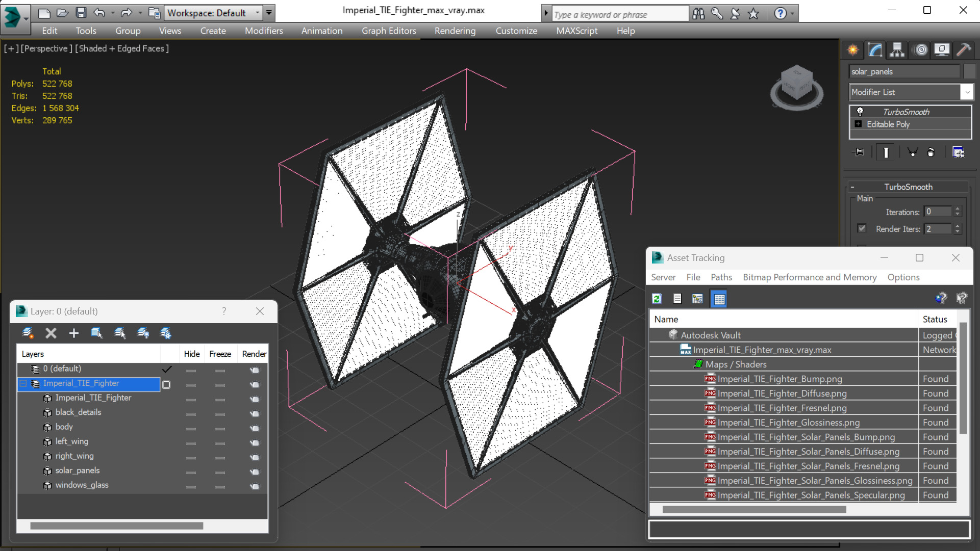Click the New Scene file icon
The image size is (980, 551).
[x=44, y=13]
